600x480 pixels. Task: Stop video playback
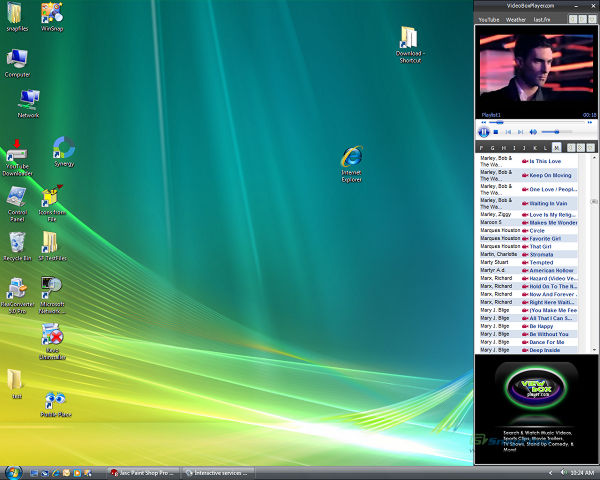pyautogui.click(x=496, y=132)
